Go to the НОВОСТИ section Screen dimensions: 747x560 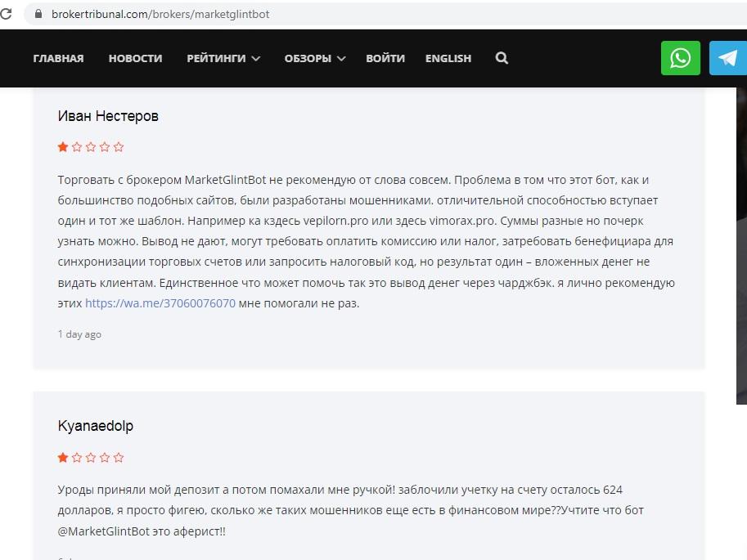coord(135,58)
